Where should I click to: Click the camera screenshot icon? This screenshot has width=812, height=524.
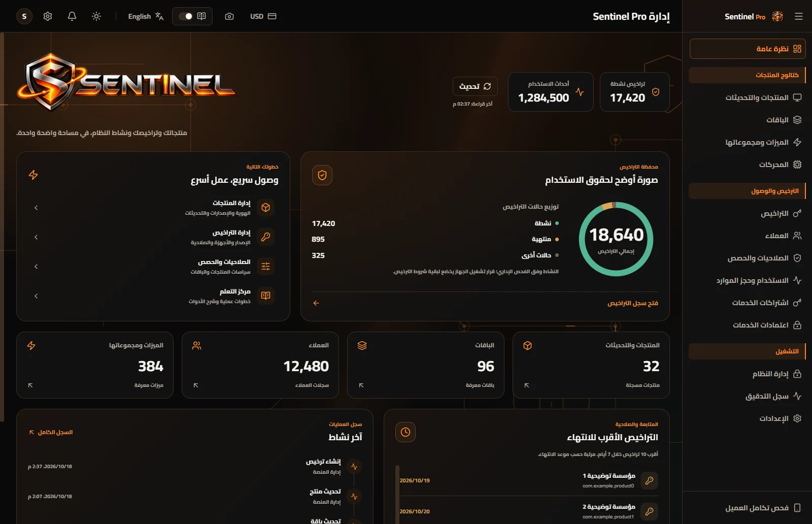(229, 16)
